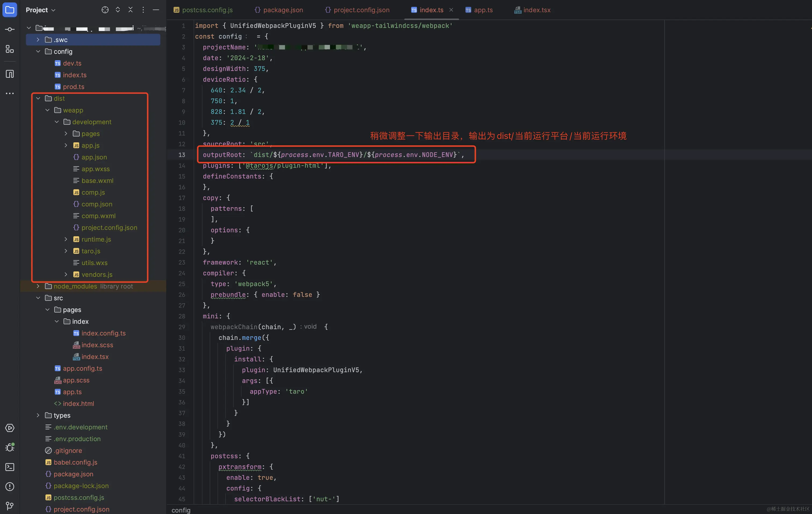Click the Select Opened File crosshair icon
The height and width of the screenshot is (514, 812).
pos(105,10)
